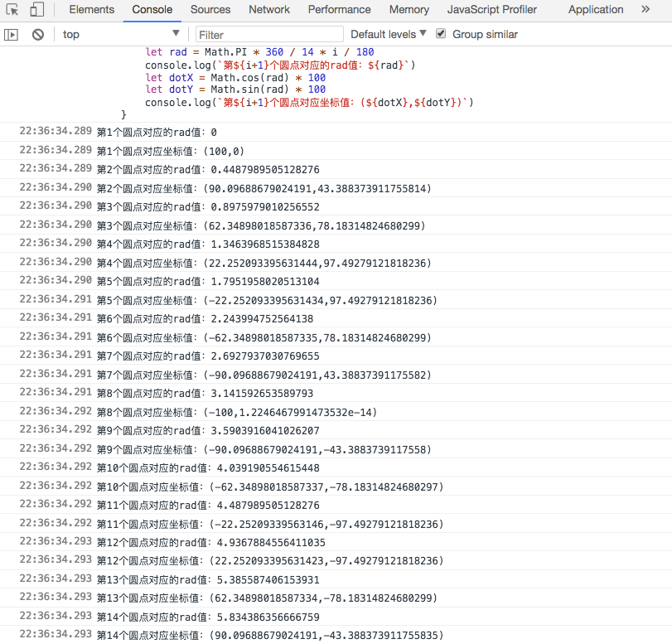Select the log with rad 0.8975979010256552
The width and height of the screenshot is (672, 644).
[208, 207]
